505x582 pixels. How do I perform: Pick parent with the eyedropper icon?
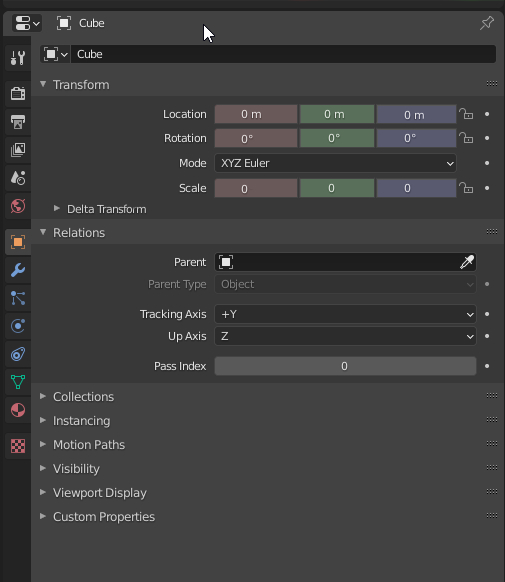[467, 262]
